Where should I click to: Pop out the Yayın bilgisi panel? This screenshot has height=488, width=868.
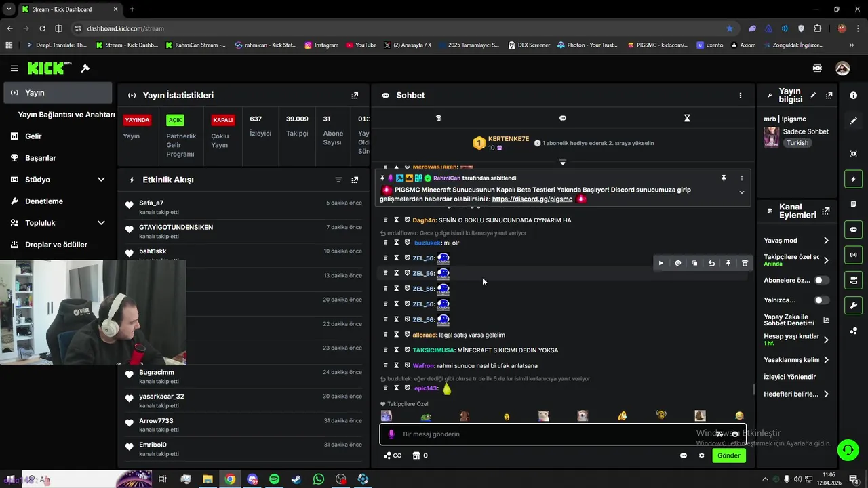[x=829, y=96]
